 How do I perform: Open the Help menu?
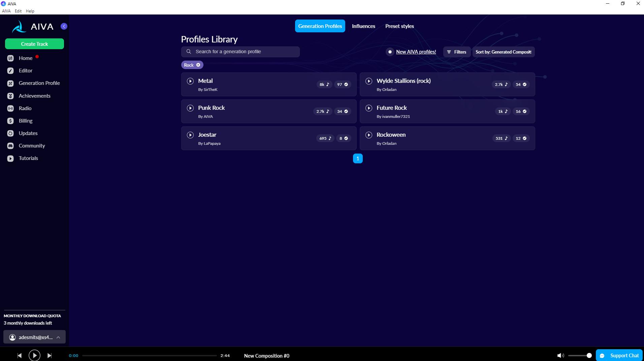[30, 11]
